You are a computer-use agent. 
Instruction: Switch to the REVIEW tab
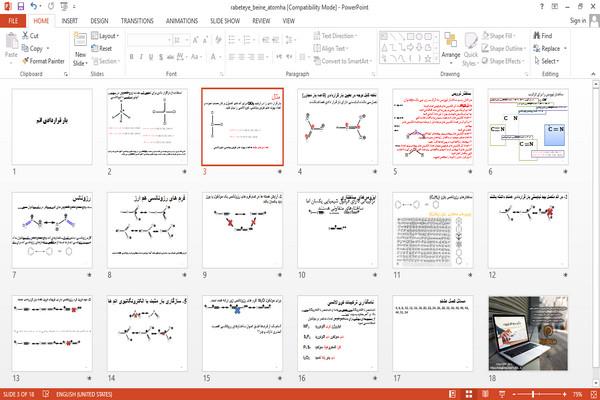[x=261, y=21]
